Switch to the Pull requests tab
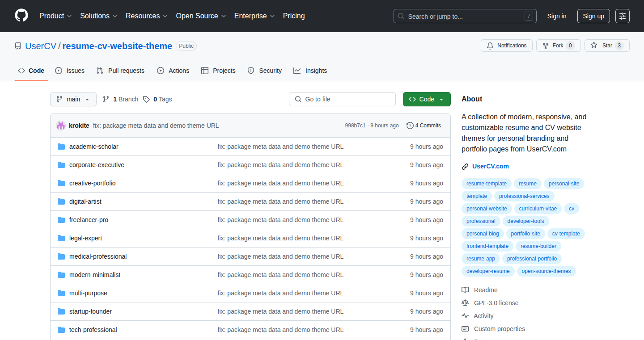Screen dimensions: 644x340 coord(121,71)
